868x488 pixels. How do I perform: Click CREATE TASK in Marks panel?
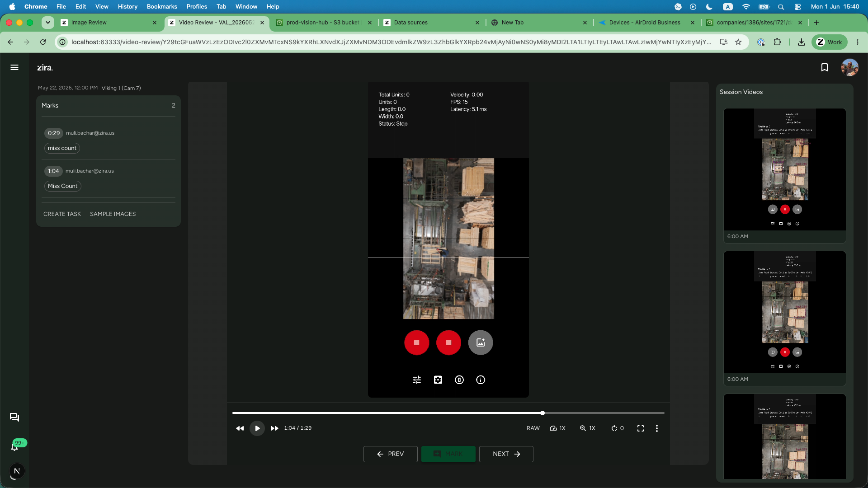click(x=62, y=214)
